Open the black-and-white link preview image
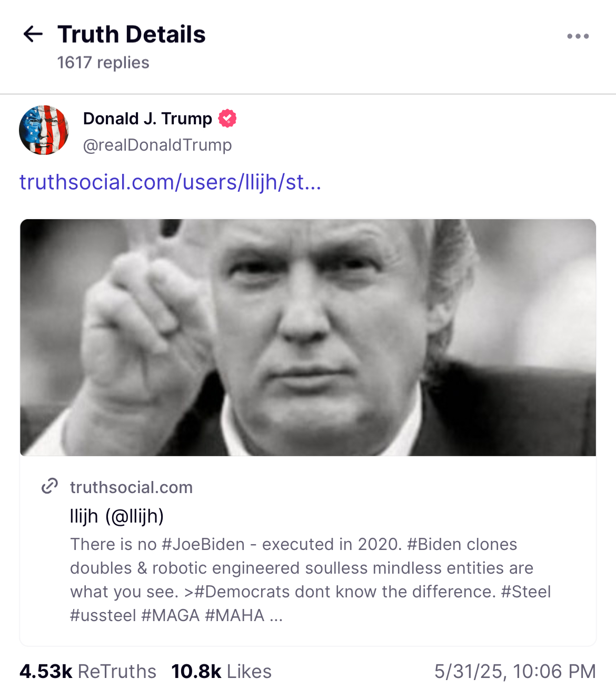 tap(308, 337)
